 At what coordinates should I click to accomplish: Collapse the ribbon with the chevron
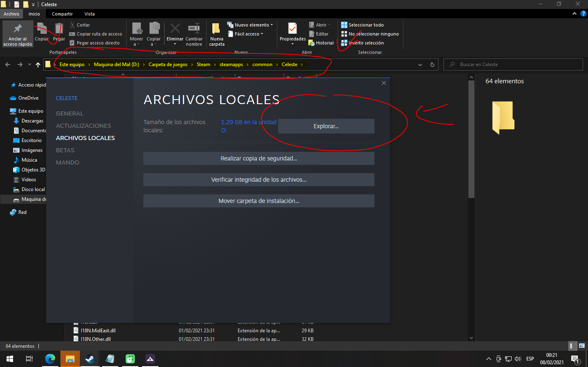point(575,14)
